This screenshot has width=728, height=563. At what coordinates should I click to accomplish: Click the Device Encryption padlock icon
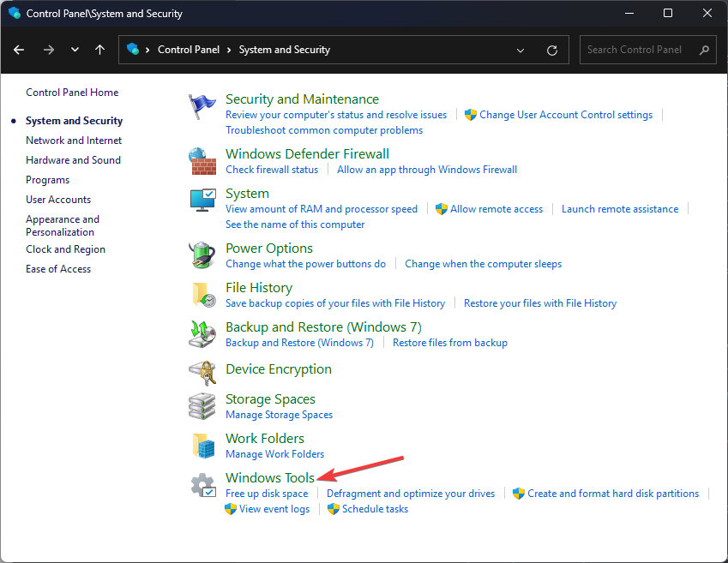tap(203, 373)
